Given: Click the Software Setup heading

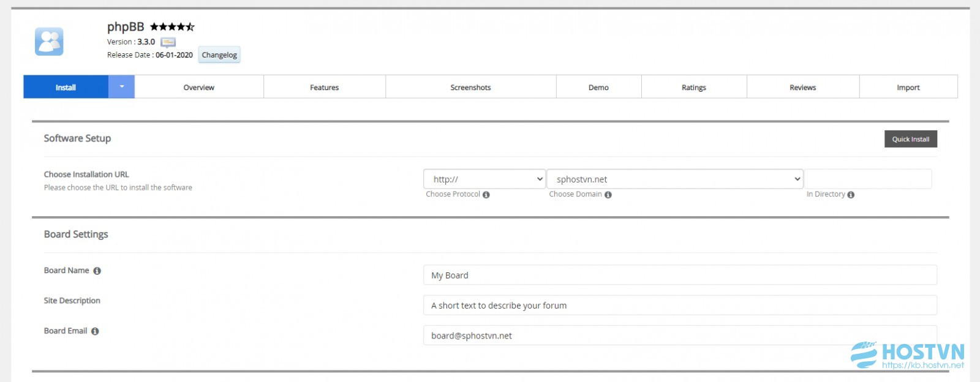Looking at the screenshot, I should [77, 138].
